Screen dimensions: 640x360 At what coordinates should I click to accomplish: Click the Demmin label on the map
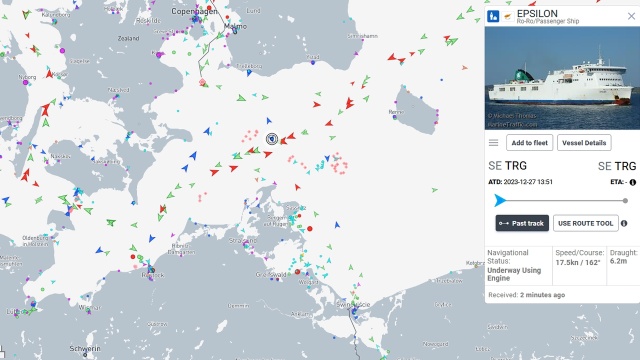click(238, 305)
